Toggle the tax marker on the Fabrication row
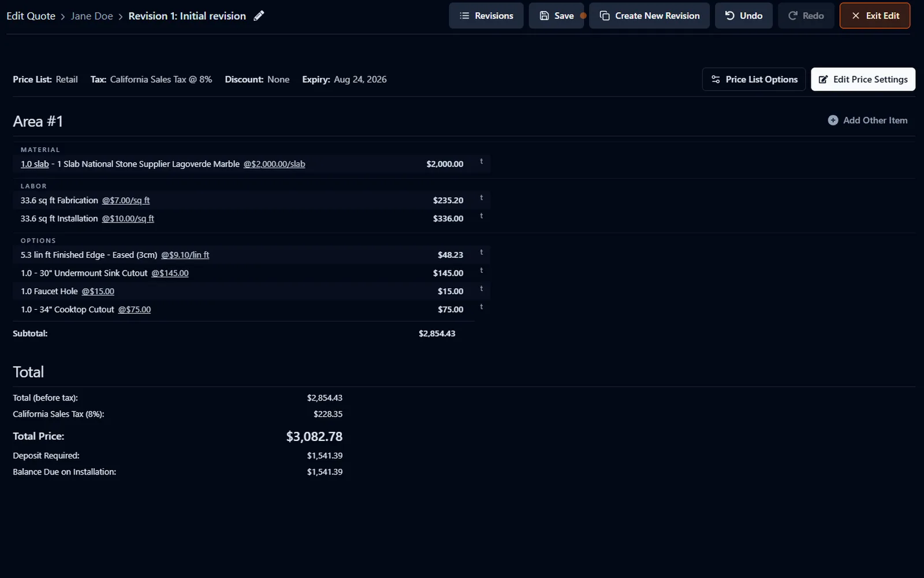The height and width of the screenshot is (578, 924). [x=481, y=198]
